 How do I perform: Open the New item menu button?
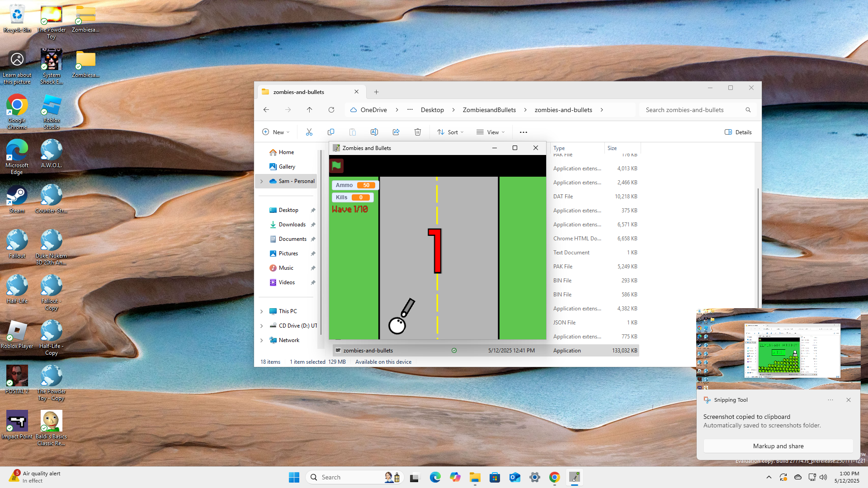[276, 132]
